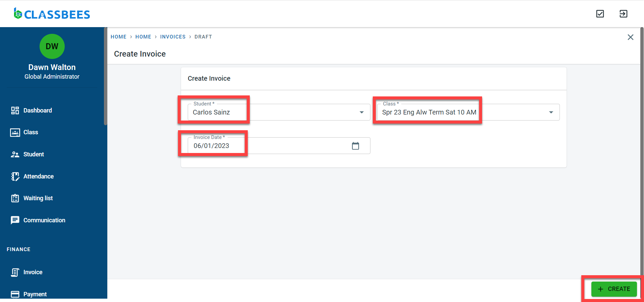Click the Communication chat icon

coord(15,220)
